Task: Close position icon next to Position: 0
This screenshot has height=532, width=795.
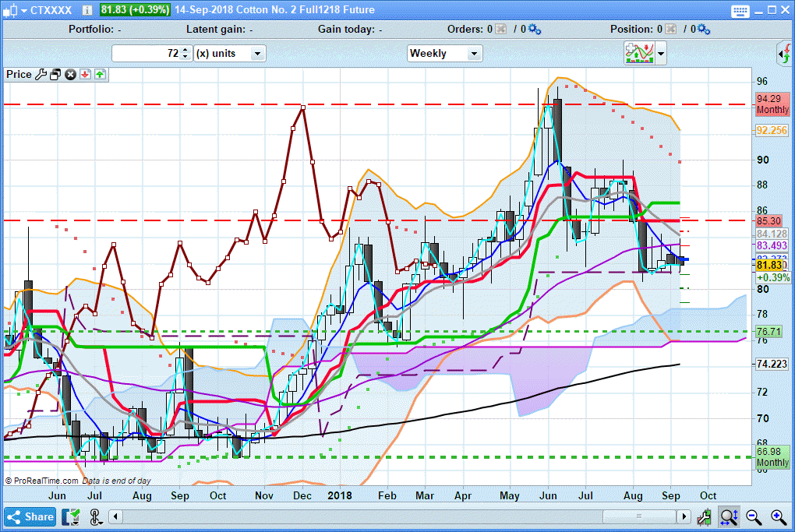Action: click(671, 29)
